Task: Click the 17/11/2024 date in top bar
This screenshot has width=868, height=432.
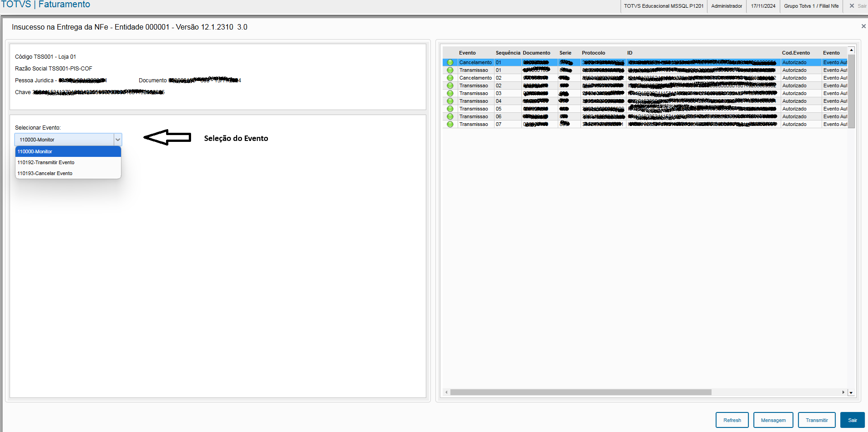Action: [763, 6]
